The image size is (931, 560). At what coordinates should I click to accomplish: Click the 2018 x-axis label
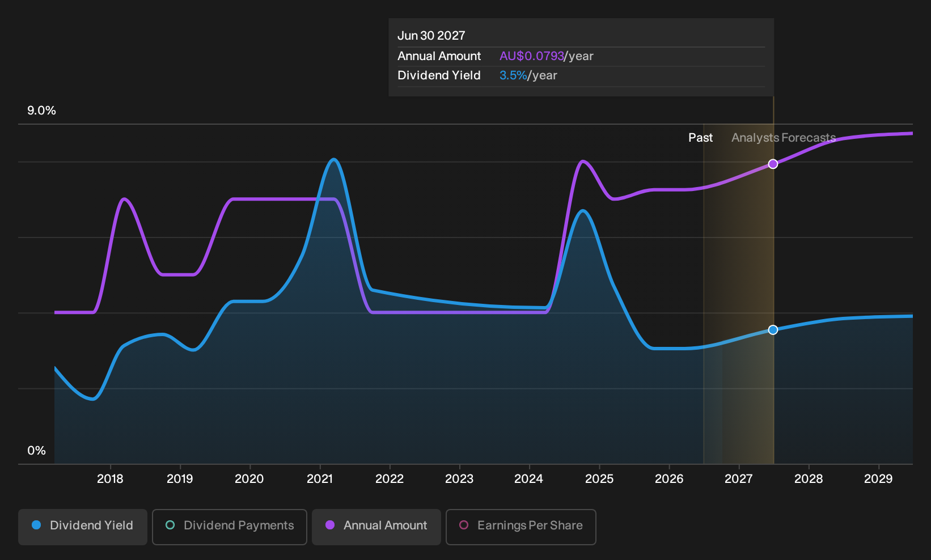110,479
